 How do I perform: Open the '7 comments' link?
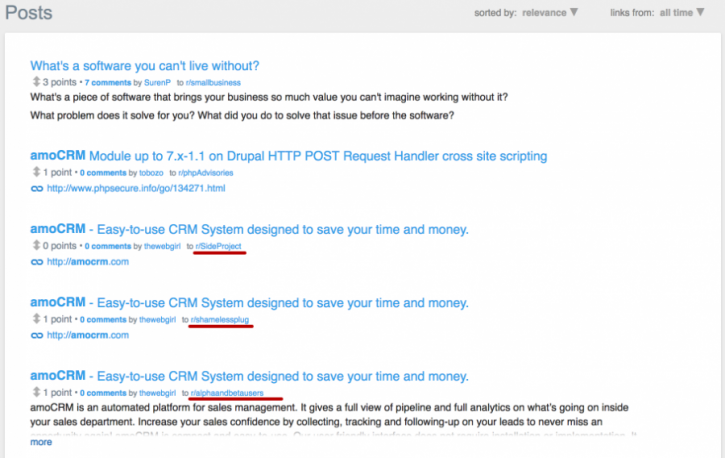pyautogui.click(x=108, y=83)
